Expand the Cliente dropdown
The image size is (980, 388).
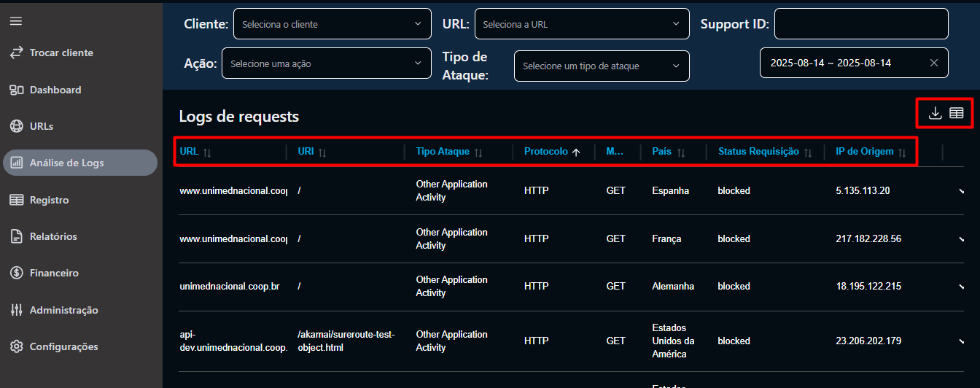[x=331, y=24]
